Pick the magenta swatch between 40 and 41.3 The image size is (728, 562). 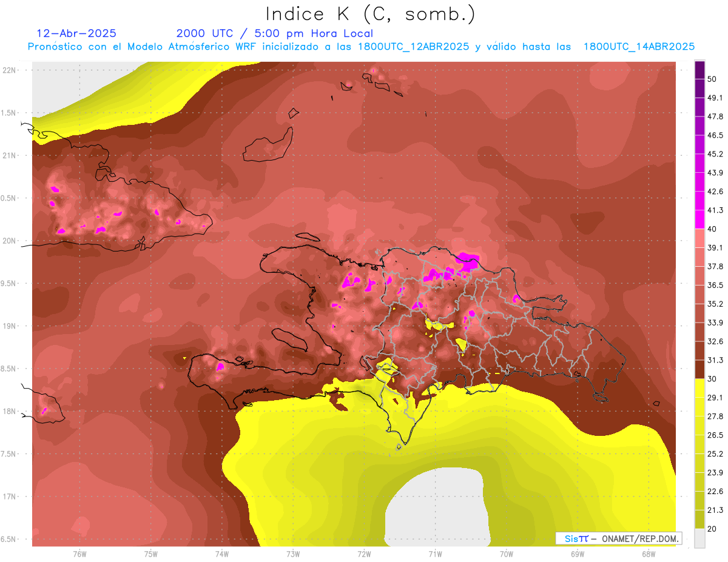(699, 219)
